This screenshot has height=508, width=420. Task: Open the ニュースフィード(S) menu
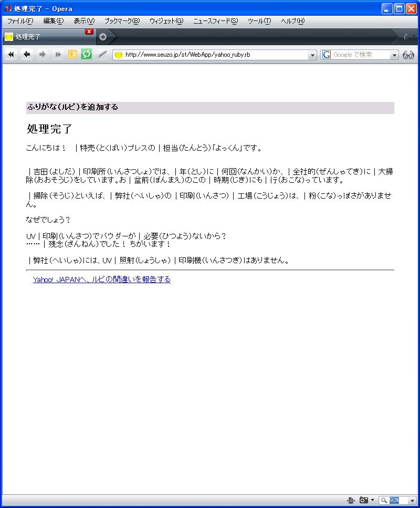[x=215, y=21]
